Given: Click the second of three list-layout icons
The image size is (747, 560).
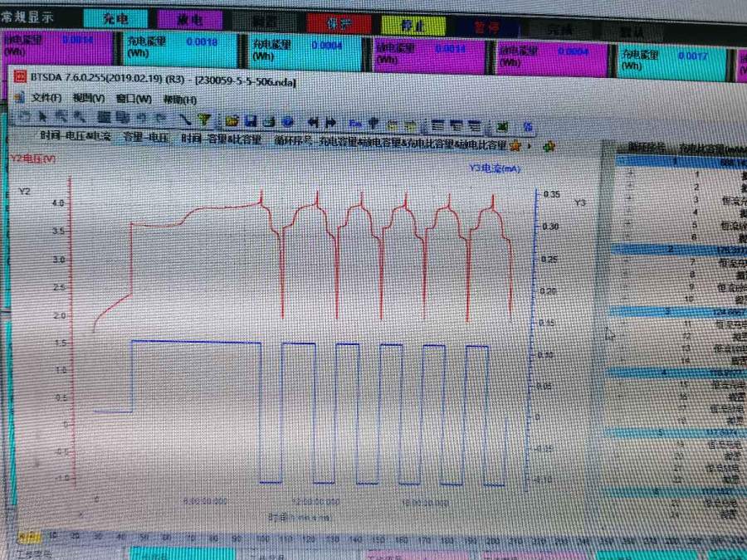Looking at the screenshot, I should [456, 126].
